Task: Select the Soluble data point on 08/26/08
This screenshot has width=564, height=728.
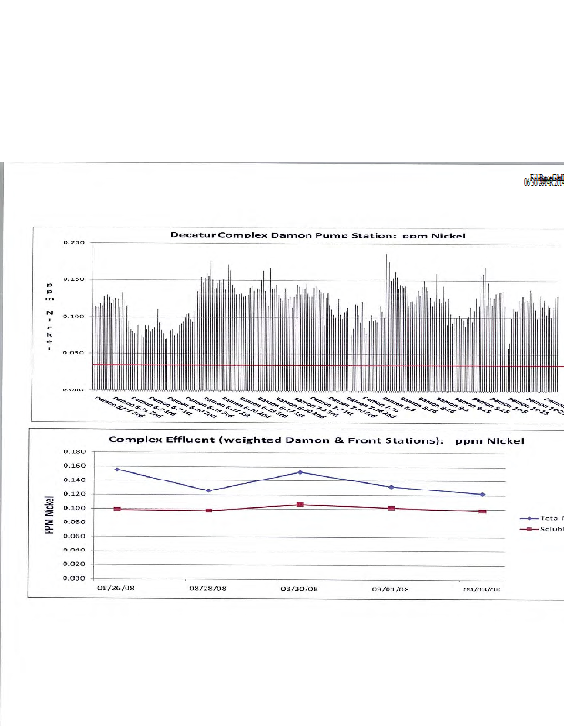Action: click(116, 509)
